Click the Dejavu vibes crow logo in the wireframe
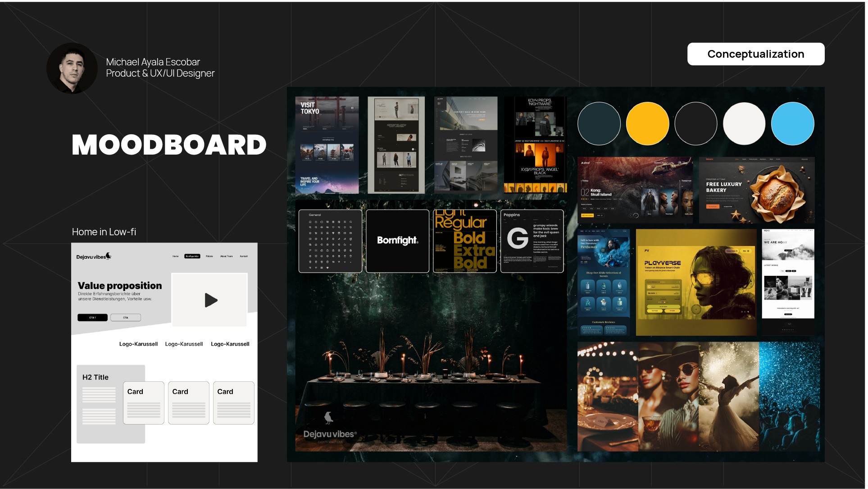The width and height of the screenshot is (868, 489). point(108,256)
